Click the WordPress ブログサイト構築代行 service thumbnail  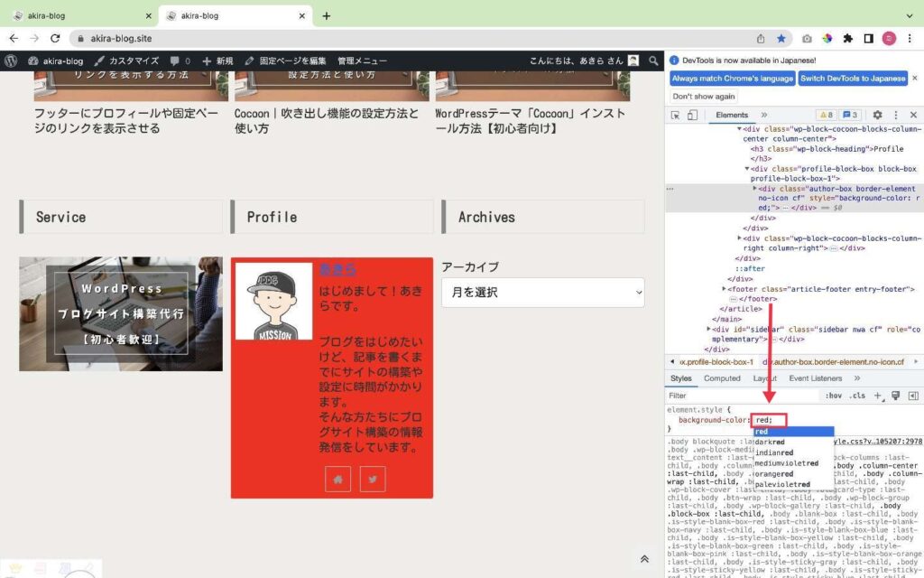point(121,313)
